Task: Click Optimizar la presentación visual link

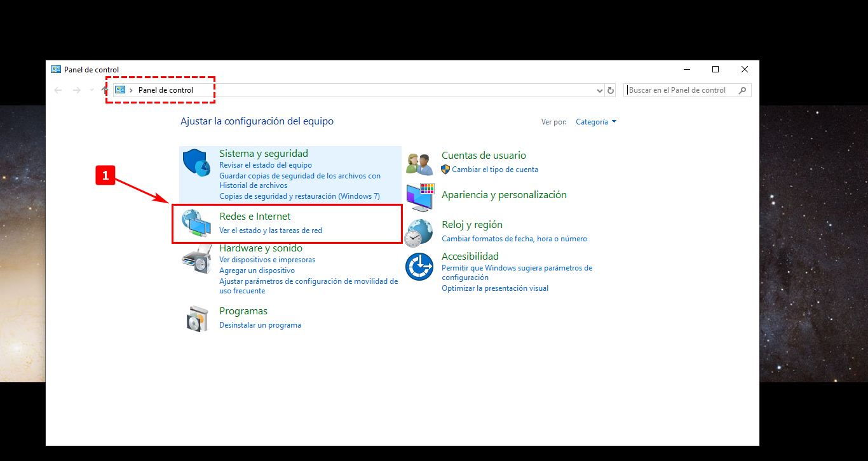Action: tap(494, 288)
